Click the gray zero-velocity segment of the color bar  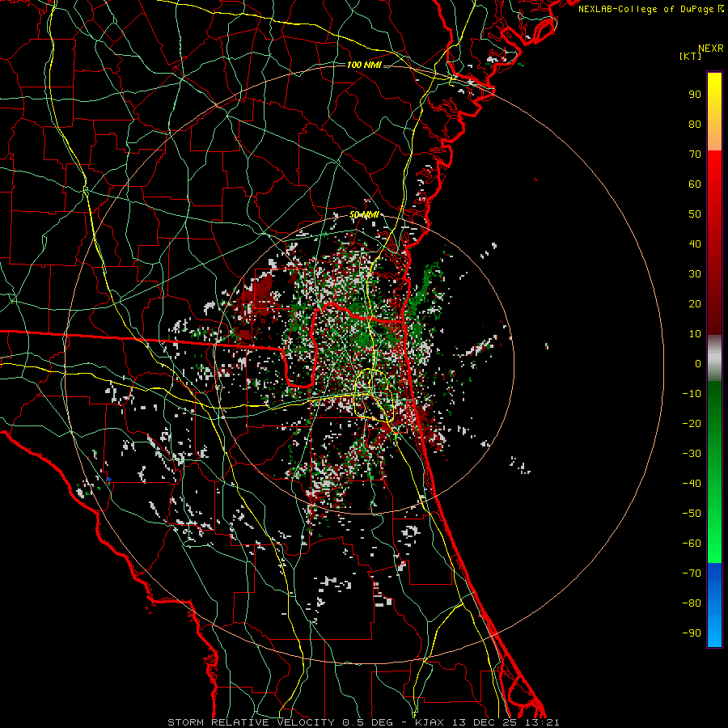pyautogui.click(x=714, y=358)
